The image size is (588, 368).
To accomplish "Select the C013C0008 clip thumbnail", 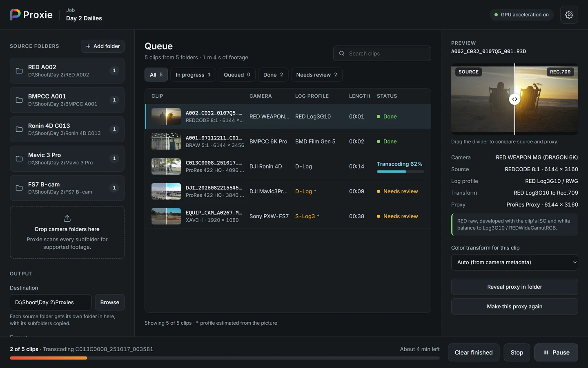I will pyautogui.click(x=166, y=166).
